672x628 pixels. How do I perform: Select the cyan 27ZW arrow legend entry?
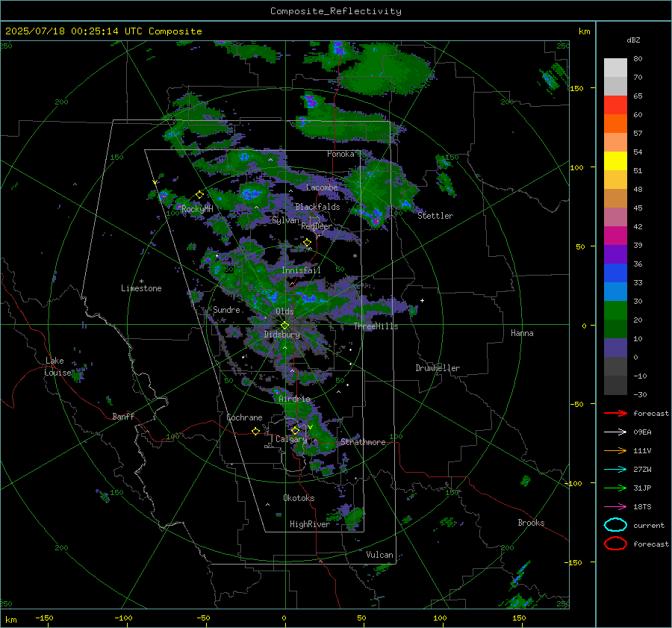coord(615,470)
